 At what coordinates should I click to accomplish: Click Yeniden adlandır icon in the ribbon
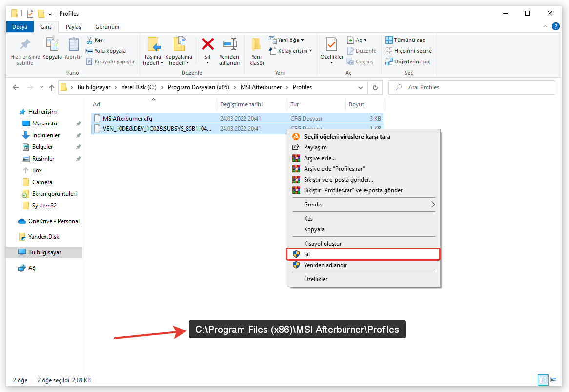229,45
